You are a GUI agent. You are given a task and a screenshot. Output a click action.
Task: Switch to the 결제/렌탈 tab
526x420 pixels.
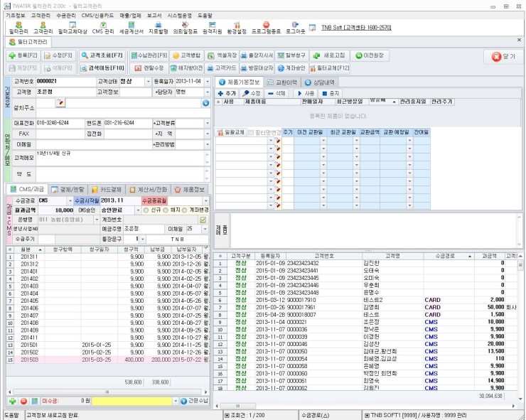pyautogui.click(x=68, y=190)
